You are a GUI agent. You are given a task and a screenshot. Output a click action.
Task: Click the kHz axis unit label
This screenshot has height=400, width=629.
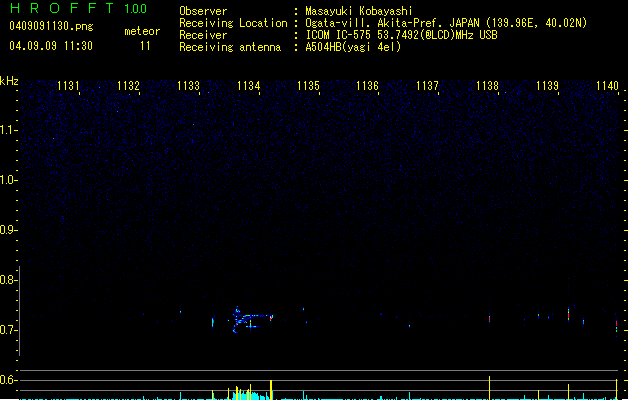(x=9, y=81)
